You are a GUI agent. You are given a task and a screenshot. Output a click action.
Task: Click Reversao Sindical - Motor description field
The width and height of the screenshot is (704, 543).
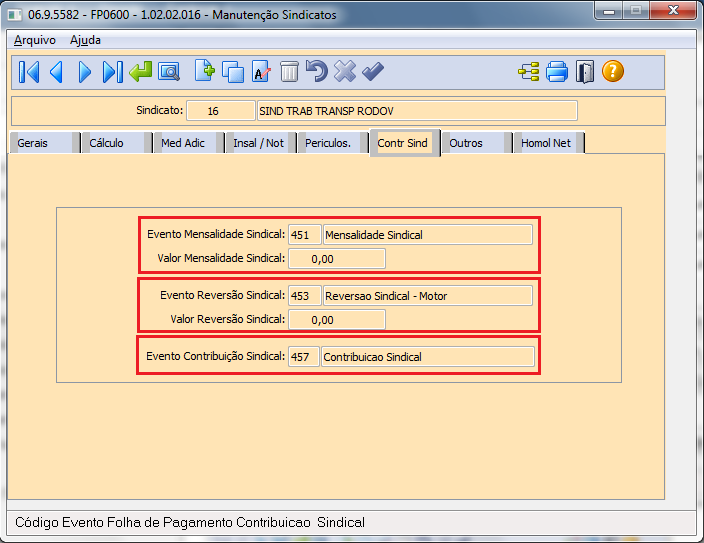[428, 296]
